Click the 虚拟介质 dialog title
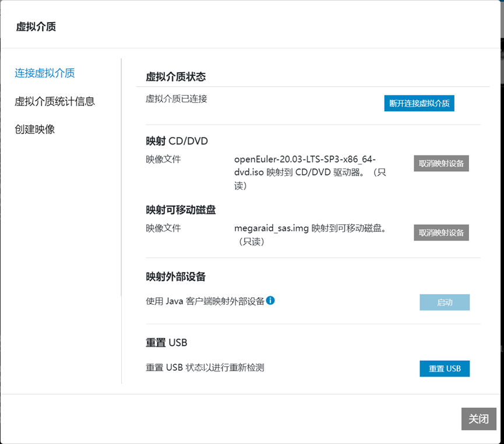 click(x=36, y=27)
